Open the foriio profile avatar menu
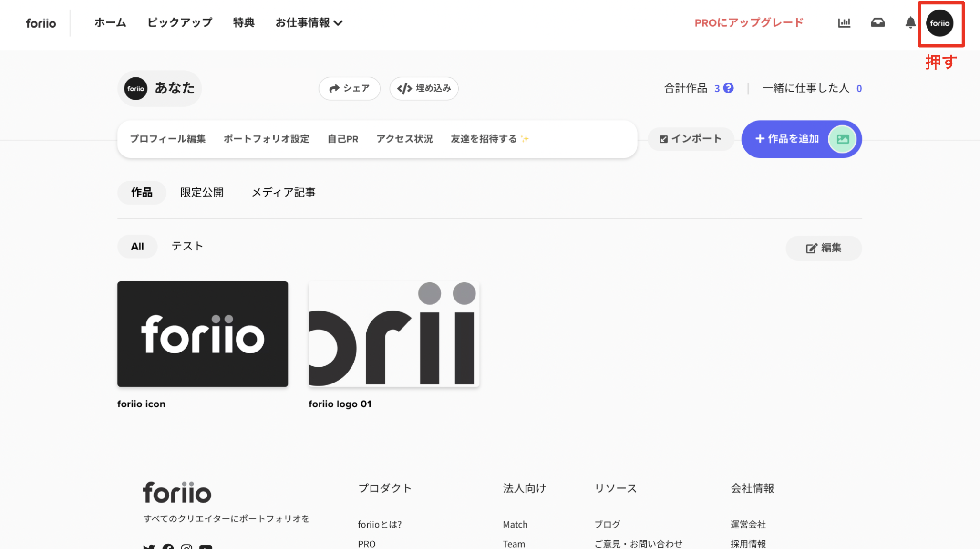Screen dimensions: 980x549 pos(939,23)
